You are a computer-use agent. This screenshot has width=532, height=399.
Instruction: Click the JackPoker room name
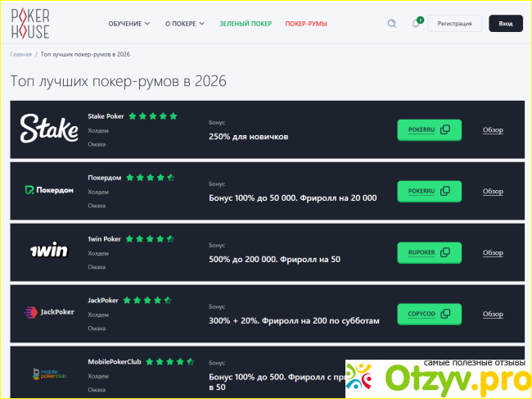103,301
